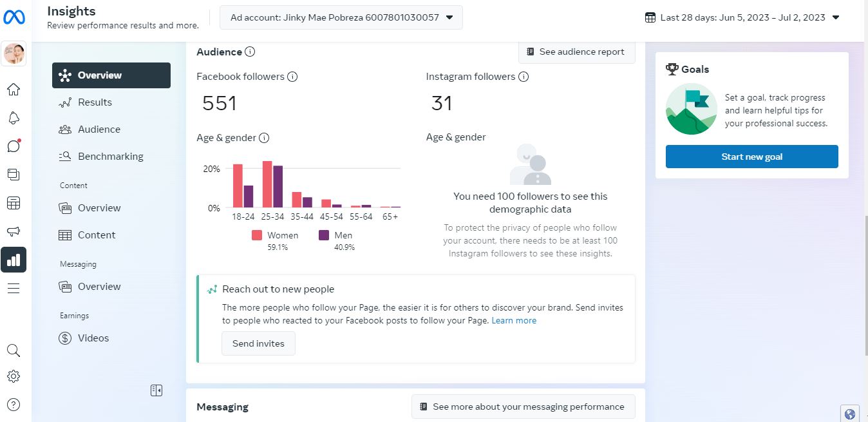868x422 pixels.
Task: Click the Search magnifier icon in sidebar
Action: (14, 350)
